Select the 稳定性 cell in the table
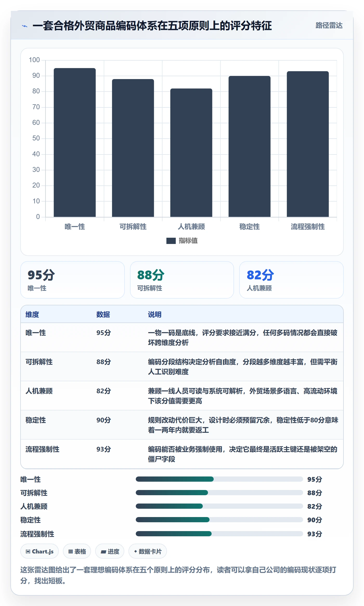364x606 pixels. [x=36, y=420]
